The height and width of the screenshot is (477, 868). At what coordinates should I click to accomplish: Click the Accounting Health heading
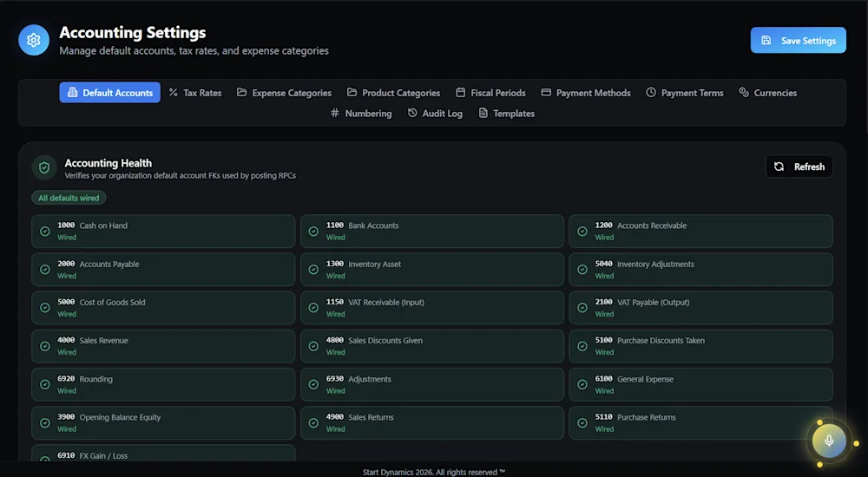click(x=108, y=163)
